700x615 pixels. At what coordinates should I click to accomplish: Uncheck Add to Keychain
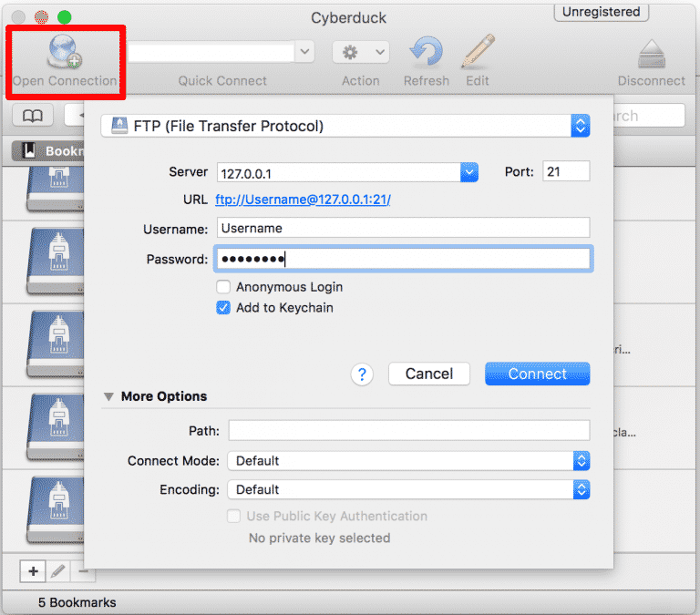[x=223, y=308]
